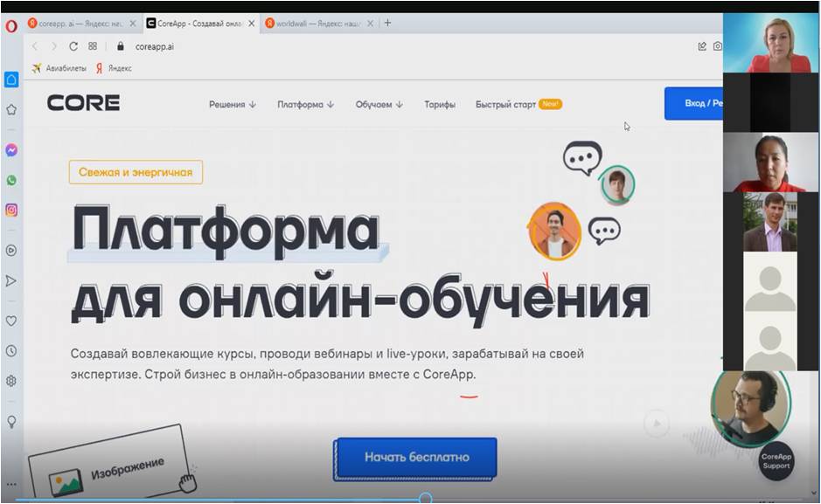This screenshot has width=821, height=504.
Task: Select the participant video with blue background
Action: 771,43
